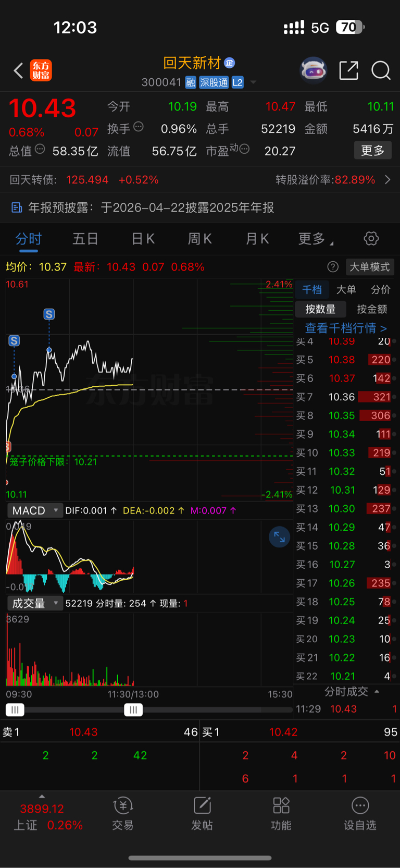Tap the 买5 10.38 order row

click(345, 360)
